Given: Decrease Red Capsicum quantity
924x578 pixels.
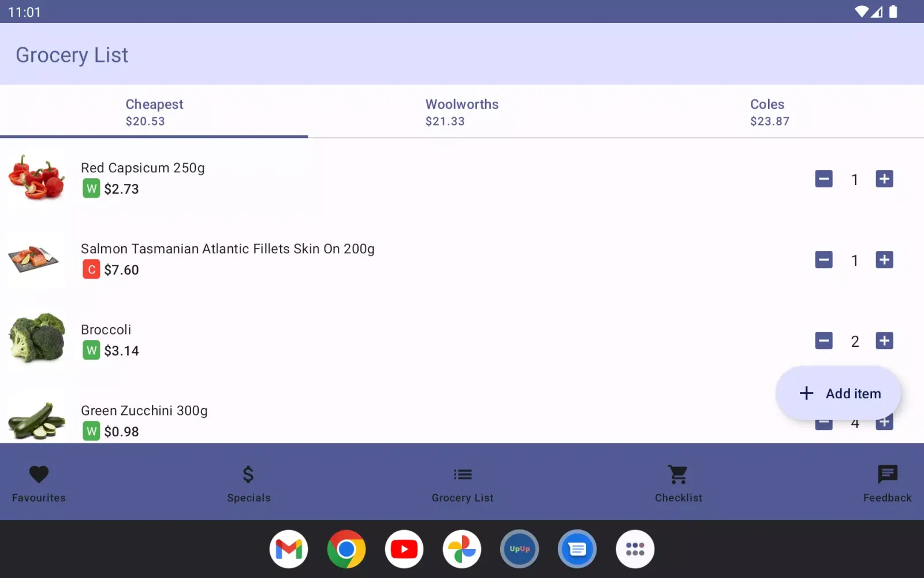Looking at the screenshot, I should coord(824,179).
